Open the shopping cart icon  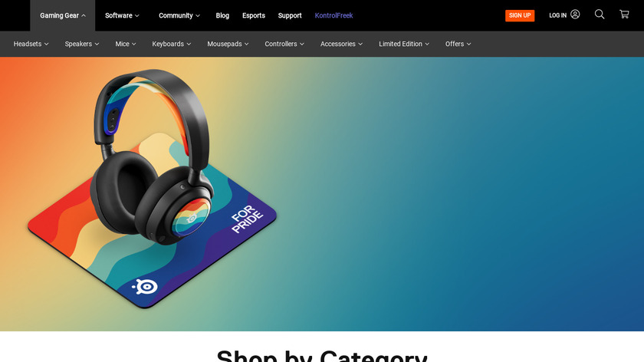point(624,15)
